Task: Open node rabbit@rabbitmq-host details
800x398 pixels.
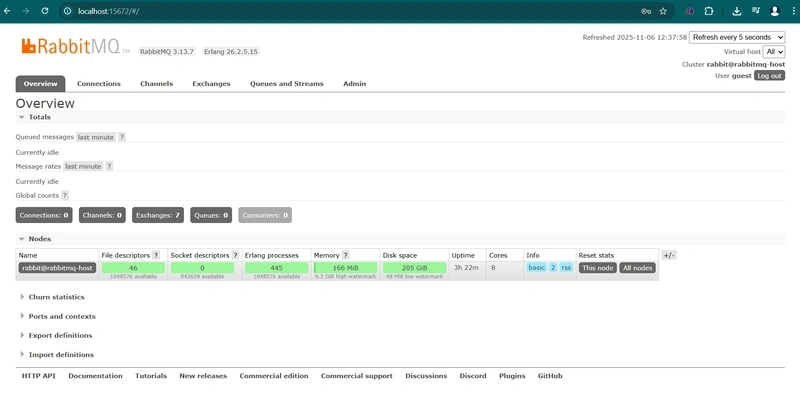Action: point(57,268)
